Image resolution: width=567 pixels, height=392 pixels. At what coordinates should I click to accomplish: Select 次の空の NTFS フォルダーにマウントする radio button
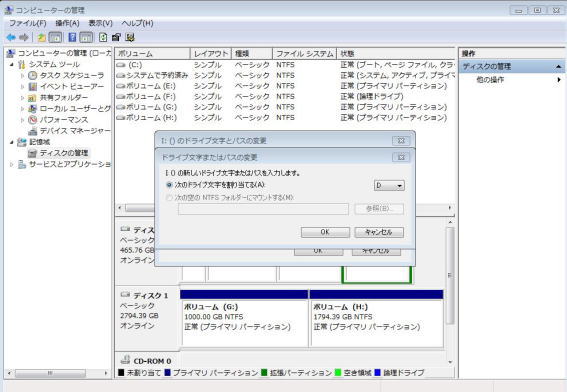coord(169,197)
